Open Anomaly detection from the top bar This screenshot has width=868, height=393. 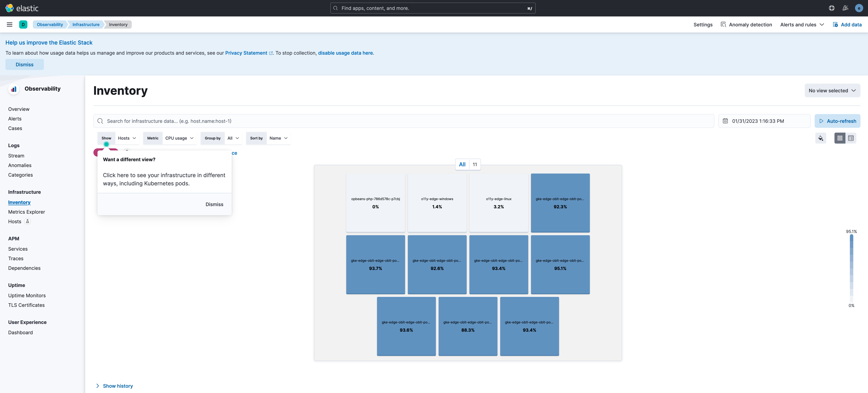coord(746,24)
